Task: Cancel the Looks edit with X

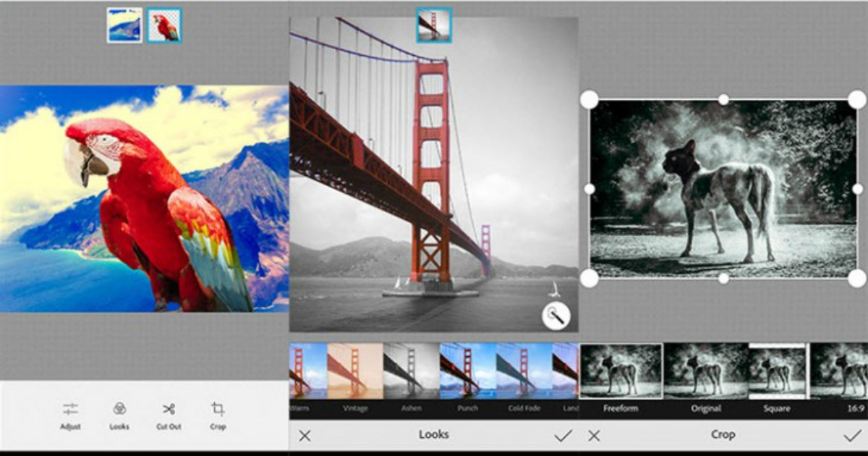Action: point(305,435)
